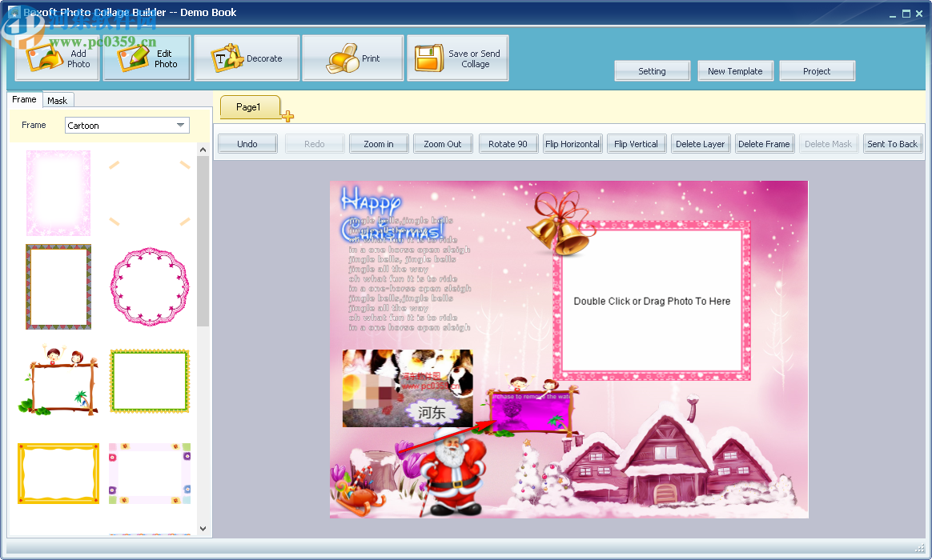Viewport: 932px width, 560px height.
Task: Select the pink lace border frame thumbnail
Action: pos(58,193)
